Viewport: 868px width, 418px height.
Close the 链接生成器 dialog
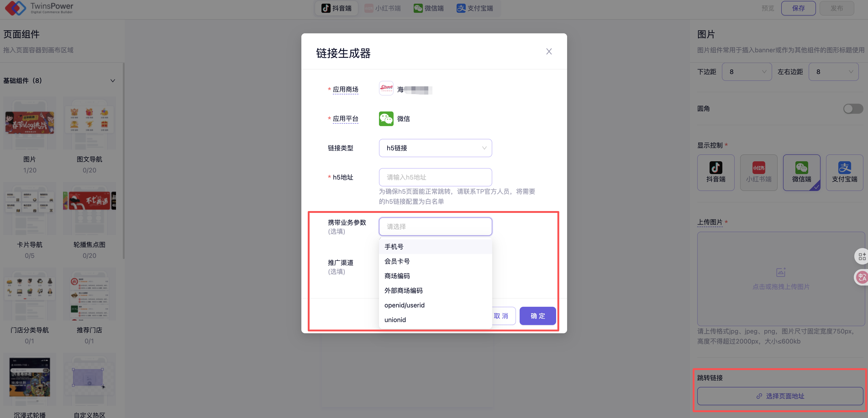click(x=549, y=52)
